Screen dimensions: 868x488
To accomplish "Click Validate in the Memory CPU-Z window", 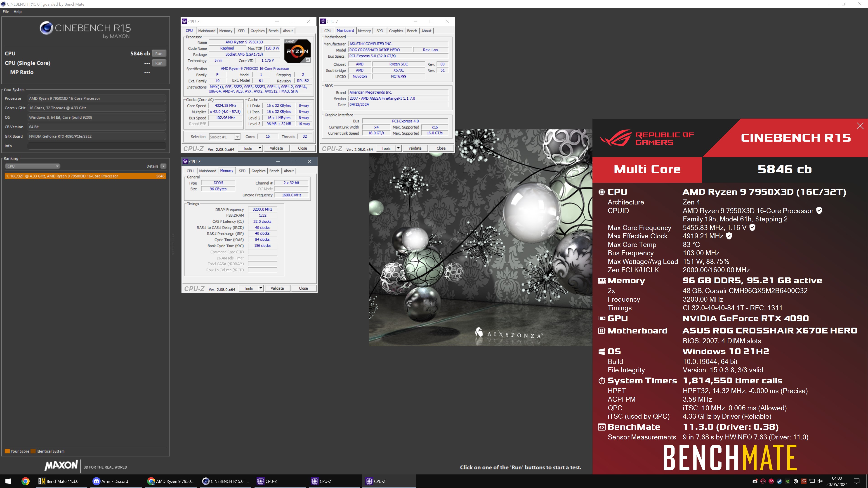I will coord(277,288).
